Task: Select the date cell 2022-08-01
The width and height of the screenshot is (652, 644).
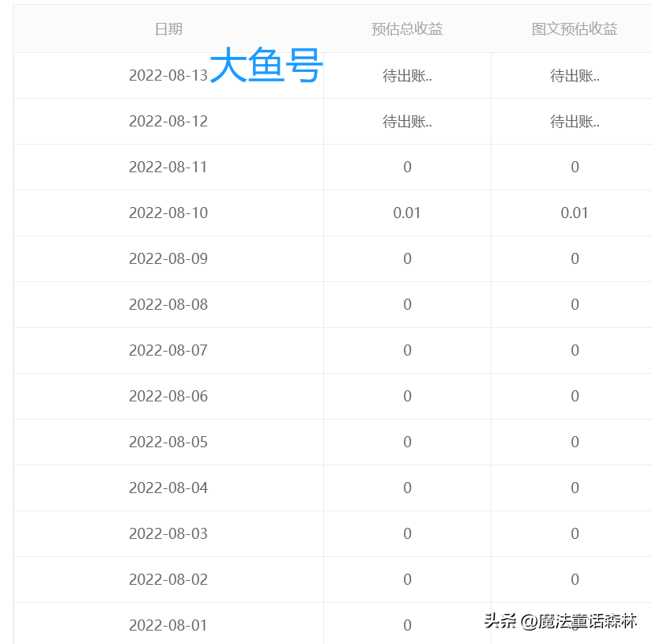Action: coord(168,625)
